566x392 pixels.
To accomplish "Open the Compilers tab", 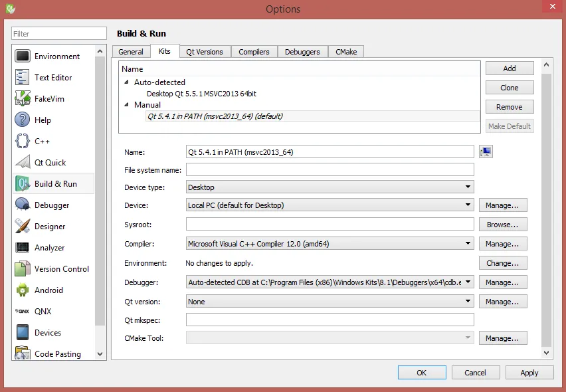I will (x=254, y=52).
